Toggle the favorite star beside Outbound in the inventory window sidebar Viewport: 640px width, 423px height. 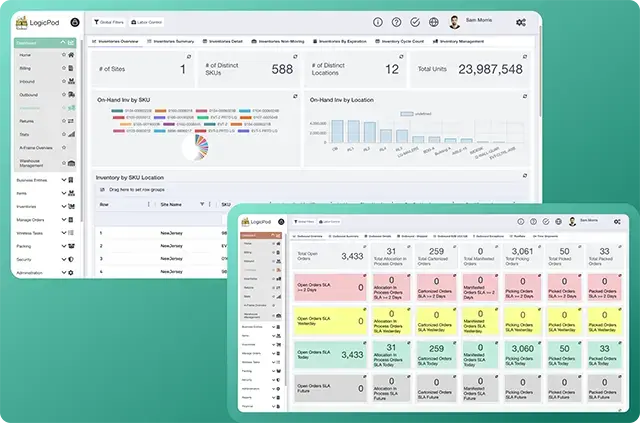64,94
